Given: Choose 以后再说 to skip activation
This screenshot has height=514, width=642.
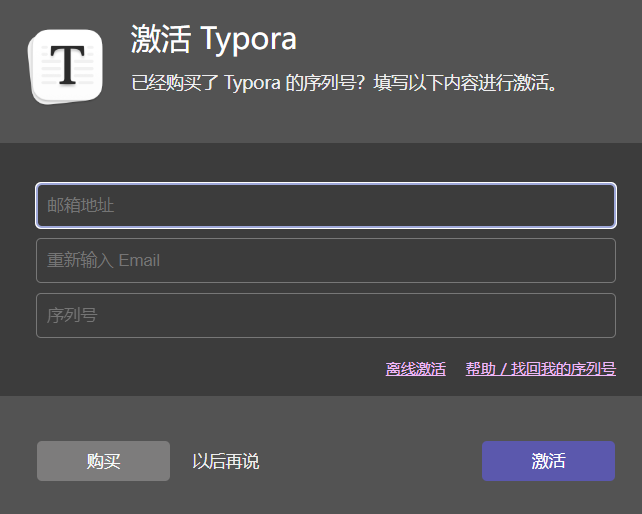Looking at the screenshot, I should [226, 461].
